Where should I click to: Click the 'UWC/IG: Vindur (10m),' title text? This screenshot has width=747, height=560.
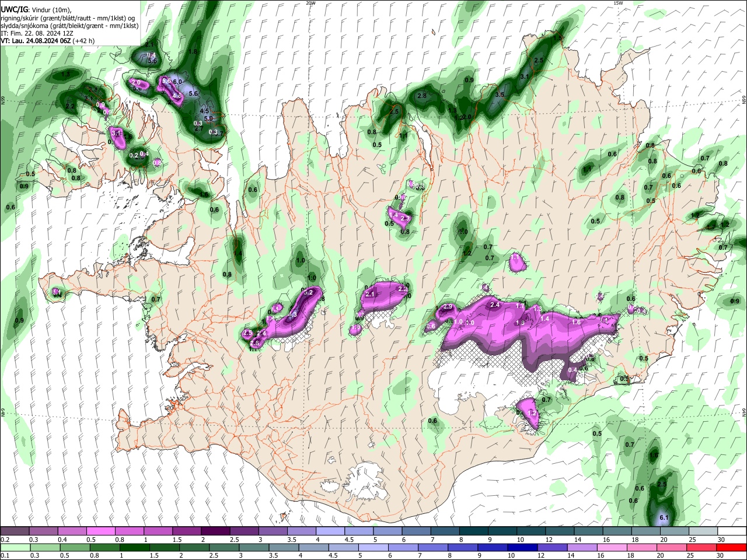pyautogui.click(x=36, y=9)
